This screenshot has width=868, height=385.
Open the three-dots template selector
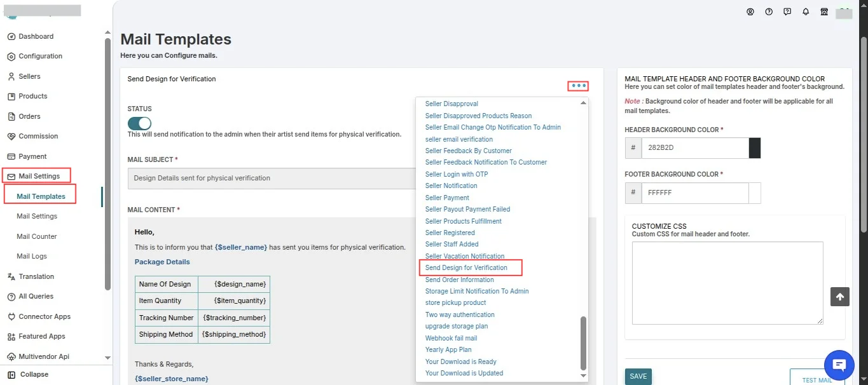click(x=579, y=86)
